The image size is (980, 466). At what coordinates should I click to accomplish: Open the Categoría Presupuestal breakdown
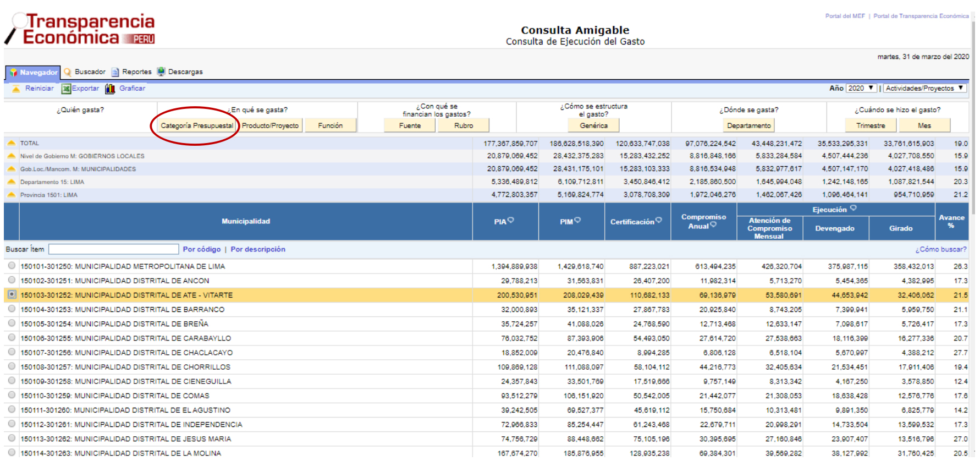point(196,125)
